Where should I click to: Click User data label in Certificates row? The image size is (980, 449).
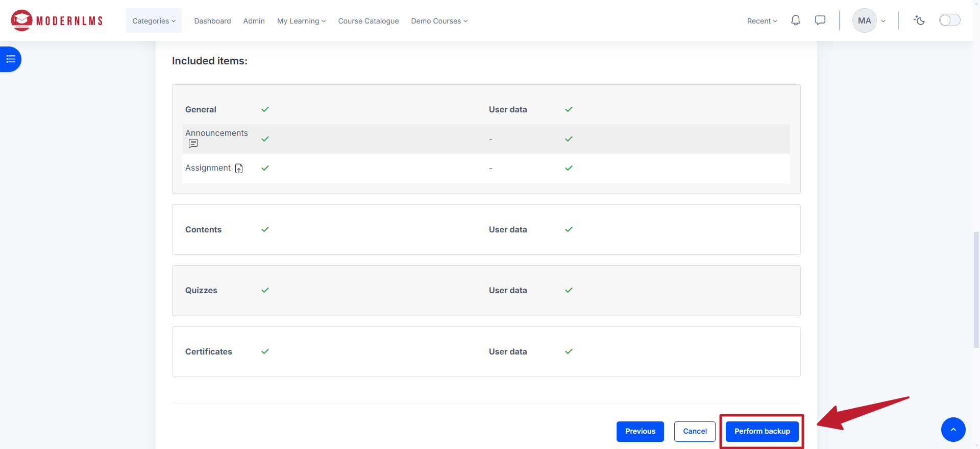(508, 351)
